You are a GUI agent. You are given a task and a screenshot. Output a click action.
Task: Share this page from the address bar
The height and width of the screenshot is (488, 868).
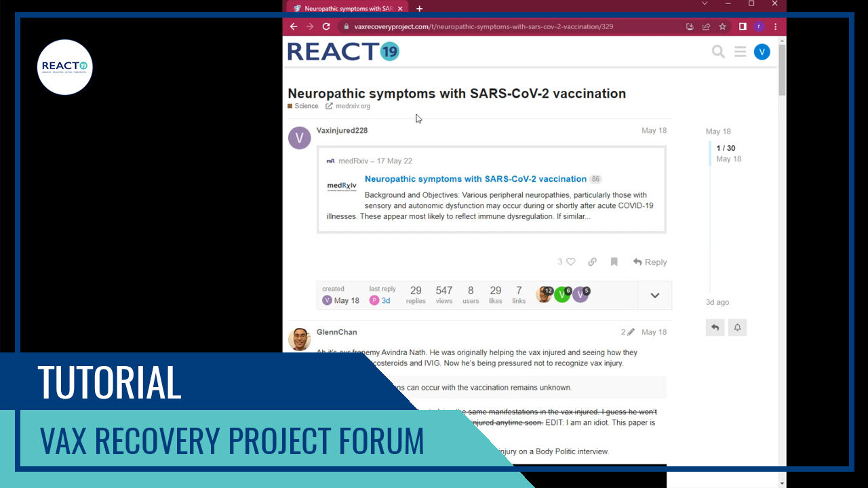tap(706, 26)
